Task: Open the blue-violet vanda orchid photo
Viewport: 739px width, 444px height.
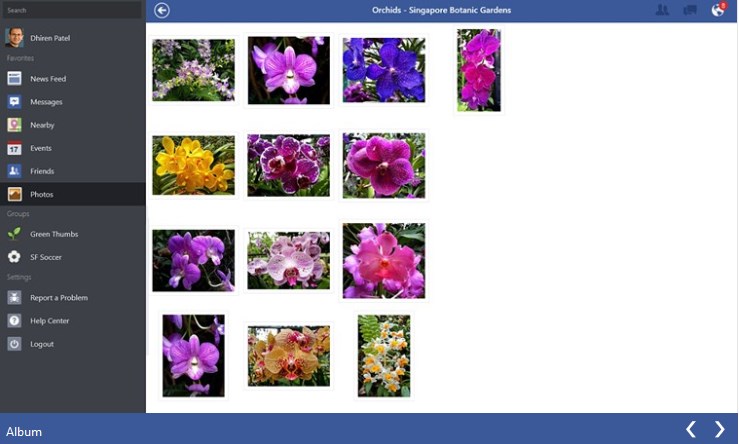Action: [384, 70]
